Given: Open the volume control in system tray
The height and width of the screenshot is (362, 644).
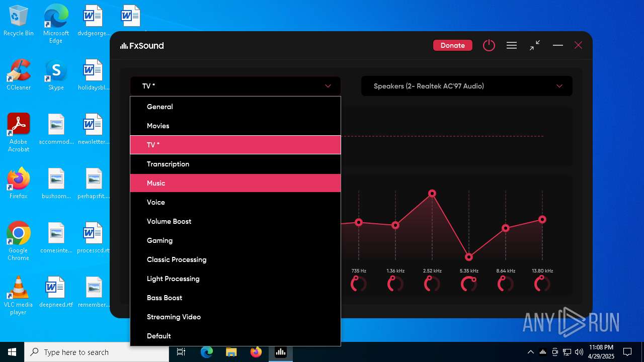Looking at the screenshot, I should point(579,352).
